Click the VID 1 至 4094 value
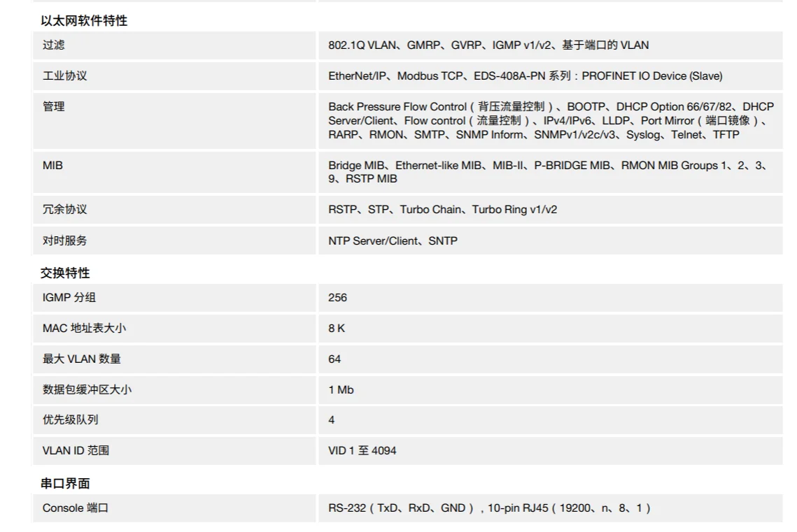Viewport: 797px width, 532px height. (x=362, y=451)
